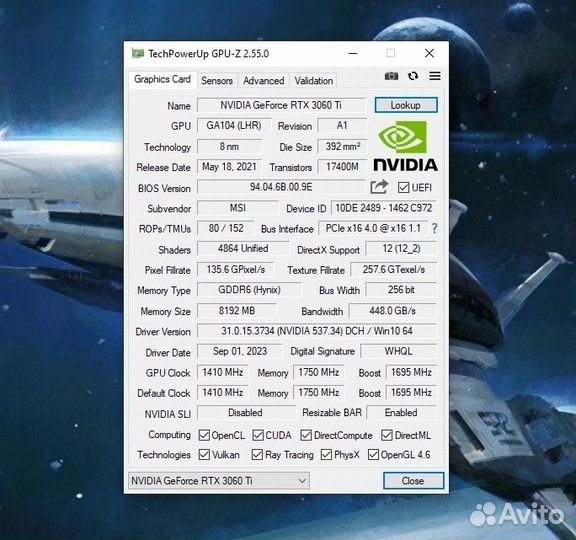Click the Device ID field value
The width and height of the screenshot is (576, 540).
[x=384, y=208]
